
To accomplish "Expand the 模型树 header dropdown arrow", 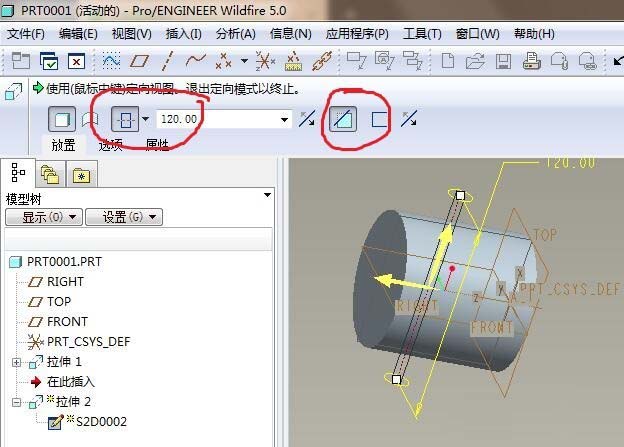I will point(267,195).
